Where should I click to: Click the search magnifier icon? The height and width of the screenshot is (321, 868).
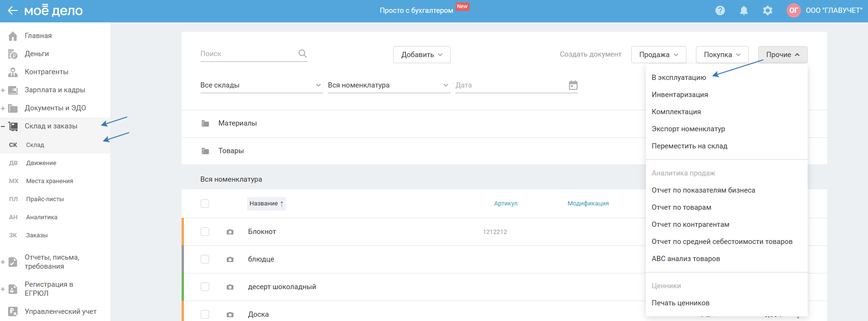coord(302,54)
